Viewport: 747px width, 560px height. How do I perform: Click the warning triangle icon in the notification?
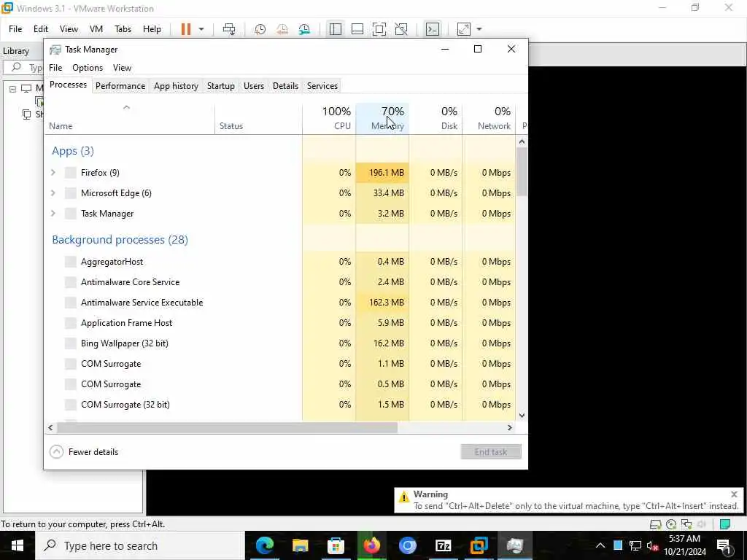pyautogui.click(x=404, y=497)
